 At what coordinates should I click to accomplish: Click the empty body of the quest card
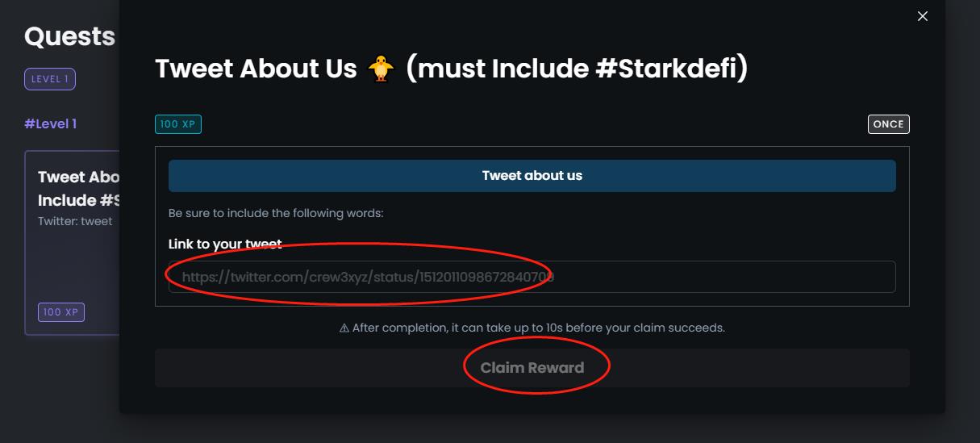73,262
